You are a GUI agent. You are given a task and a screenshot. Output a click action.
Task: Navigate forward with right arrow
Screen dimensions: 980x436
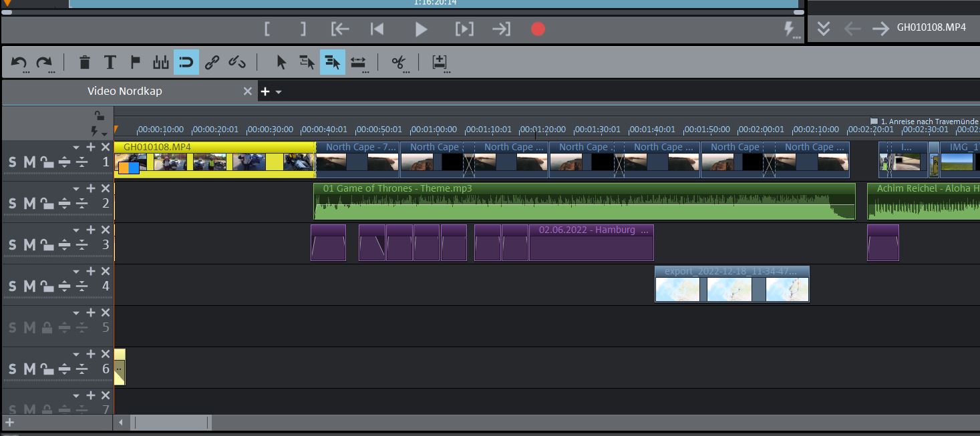pos(880,28)
